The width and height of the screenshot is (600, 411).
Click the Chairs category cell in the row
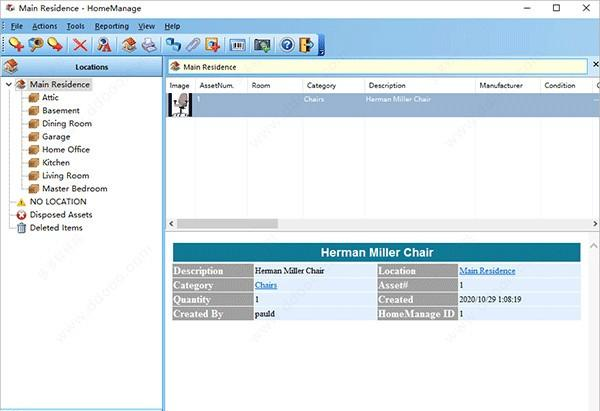[314, 99]
